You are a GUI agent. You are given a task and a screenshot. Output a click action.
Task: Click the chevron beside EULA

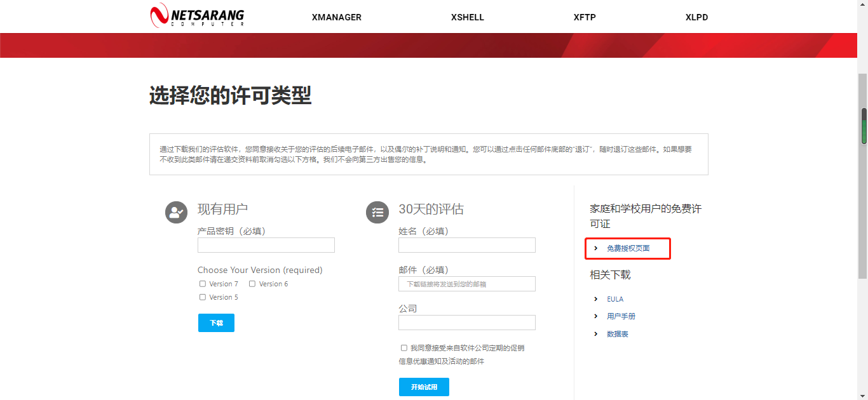pos(595,299)
